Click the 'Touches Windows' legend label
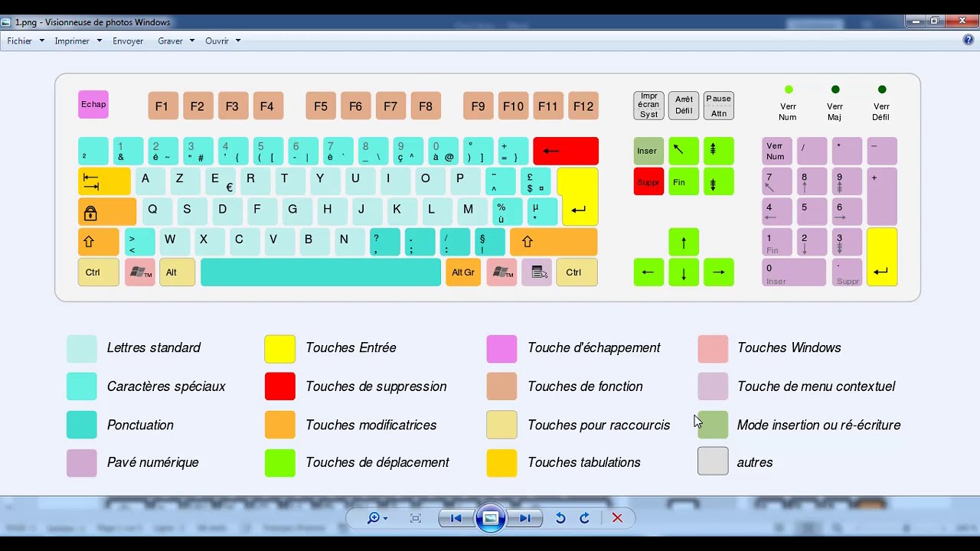The width and height of the screenshot is (980, 551). pos(789,347)
